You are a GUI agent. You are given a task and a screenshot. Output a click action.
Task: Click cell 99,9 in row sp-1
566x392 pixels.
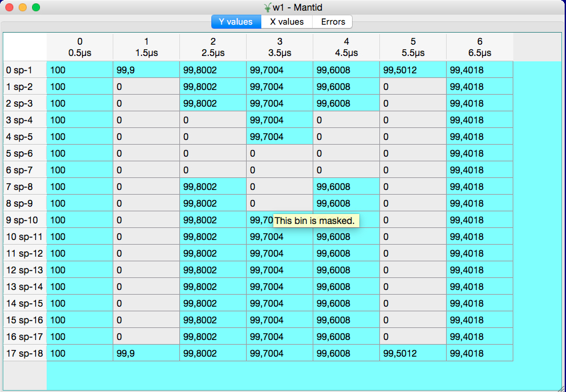pyautogui.click(x=147, y=70)
